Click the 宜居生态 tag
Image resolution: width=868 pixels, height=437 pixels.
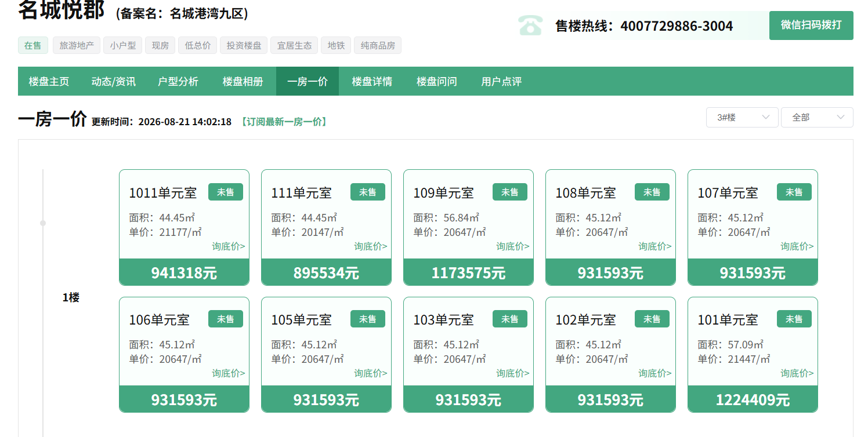click(x=294, y=45)
